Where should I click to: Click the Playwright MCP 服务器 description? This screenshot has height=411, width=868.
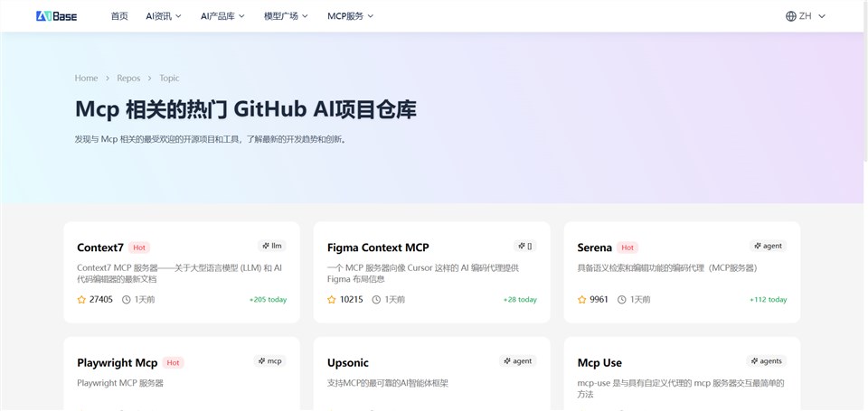(120, 383)
